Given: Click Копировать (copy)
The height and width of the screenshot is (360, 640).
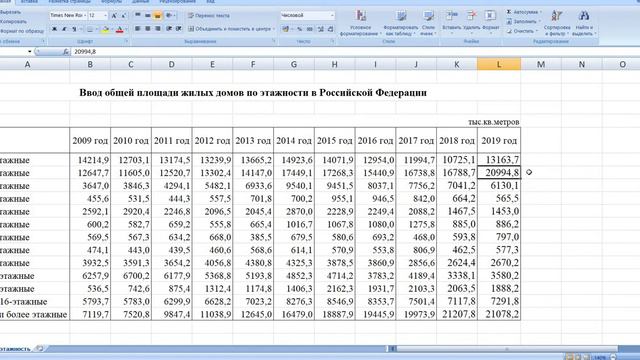Looking at the screenshot, I should click(x=13, y=22).
